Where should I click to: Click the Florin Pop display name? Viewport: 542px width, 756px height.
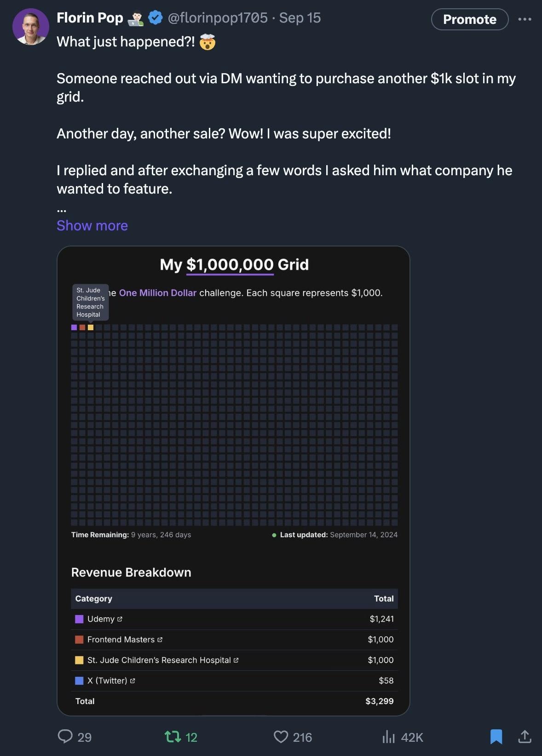90,18
